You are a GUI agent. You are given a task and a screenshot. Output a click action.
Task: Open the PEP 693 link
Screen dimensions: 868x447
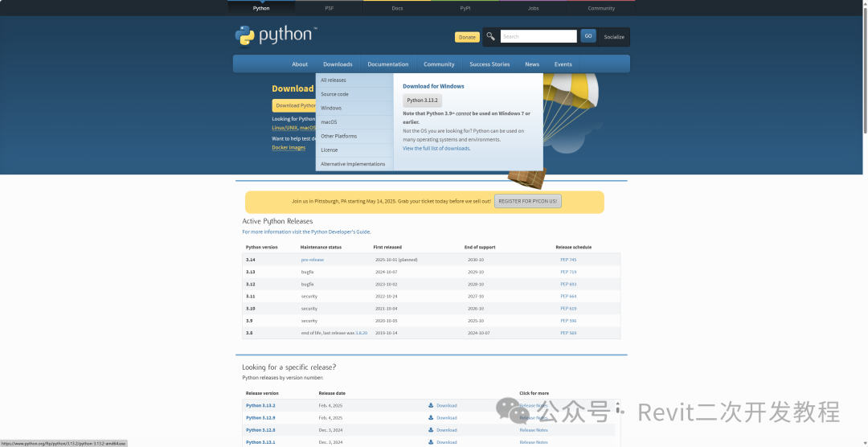pyautogui.click(x=568, y=284)
